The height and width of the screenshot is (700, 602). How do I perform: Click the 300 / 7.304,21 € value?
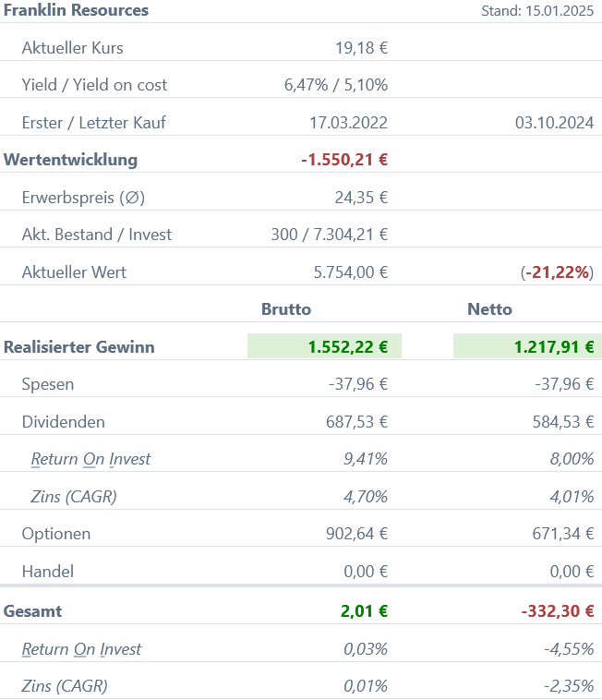[330, 235]
